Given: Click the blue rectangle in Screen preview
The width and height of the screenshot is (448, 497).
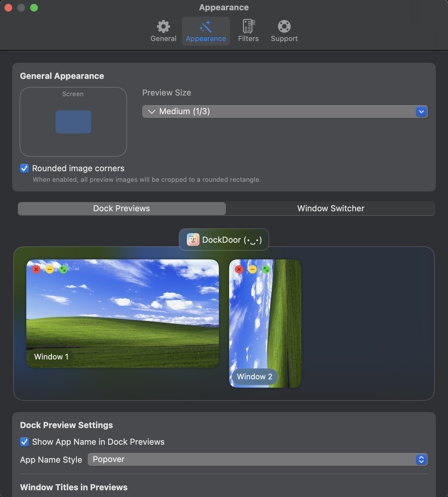Looking at the screenshot, I should [73, 122].
